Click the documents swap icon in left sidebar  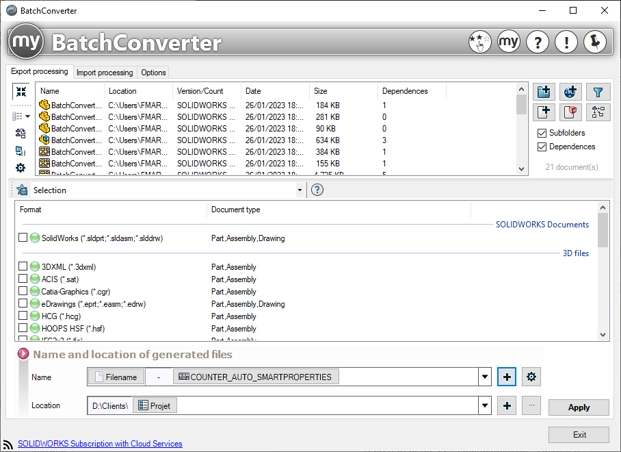pyautogui.click(x=21, y=134)
